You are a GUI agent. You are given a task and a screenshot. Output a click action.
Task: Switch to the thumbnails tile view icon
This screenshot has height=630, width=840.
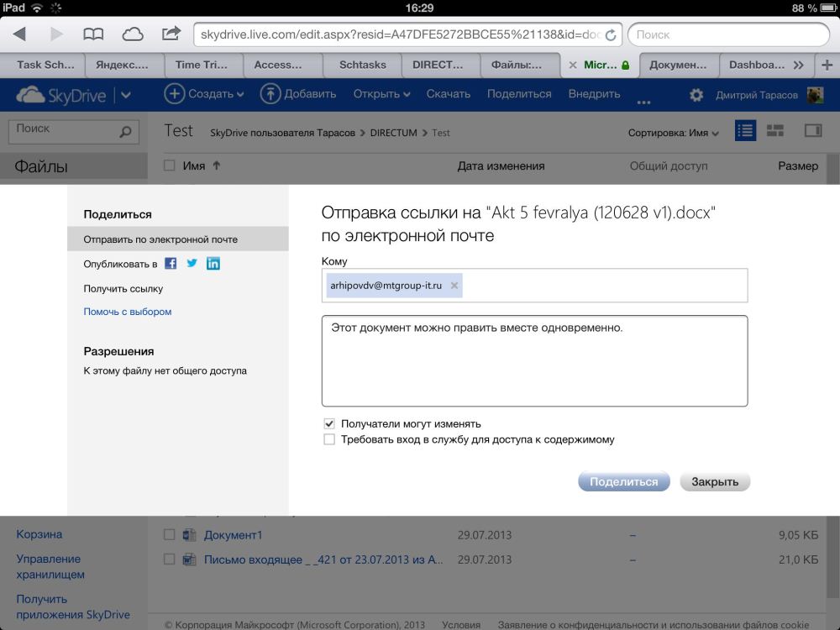pos(774,131)
